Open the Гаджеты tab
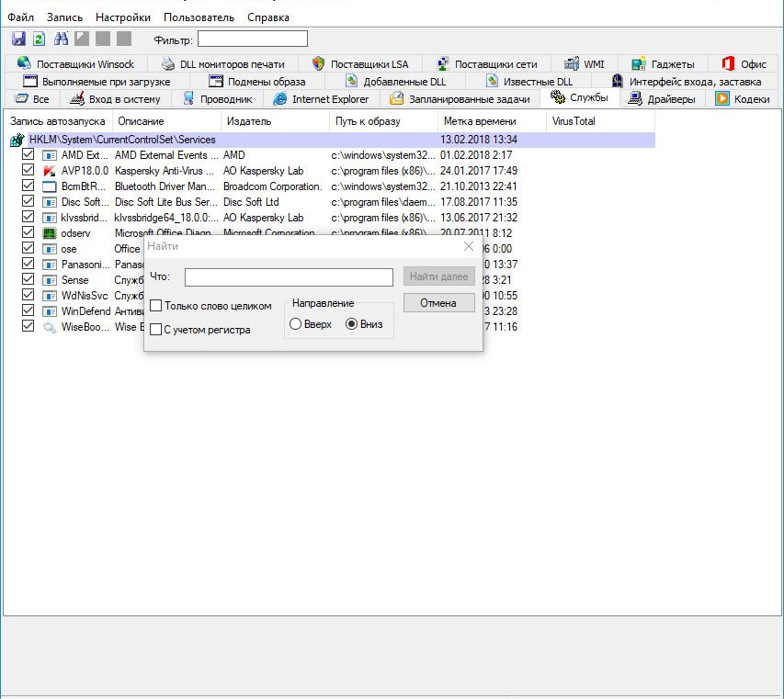Image resolution: width=784 pixels, height=699 pixels. (x=663, y=64)
